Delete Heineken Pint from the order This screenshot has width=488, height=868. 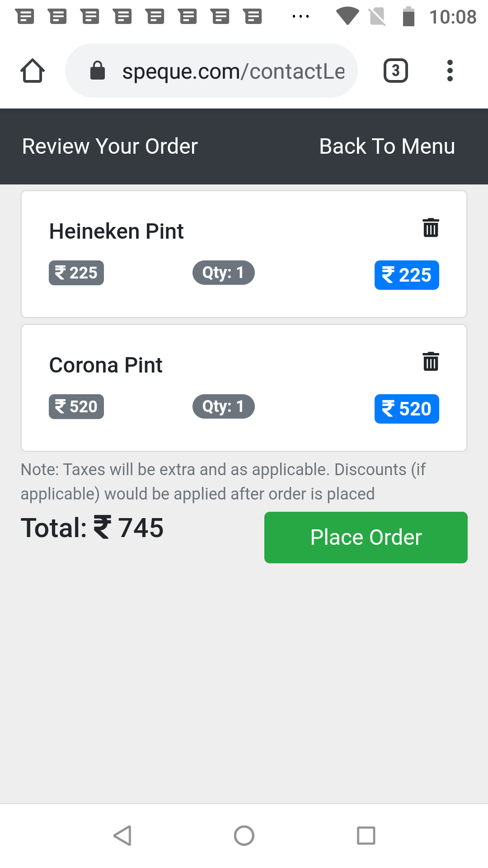(x=431, y=227)
